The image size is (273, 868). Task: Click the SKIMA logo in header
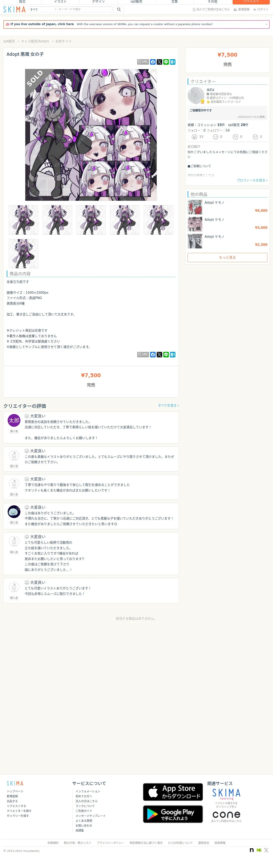[x=14, y=9]
